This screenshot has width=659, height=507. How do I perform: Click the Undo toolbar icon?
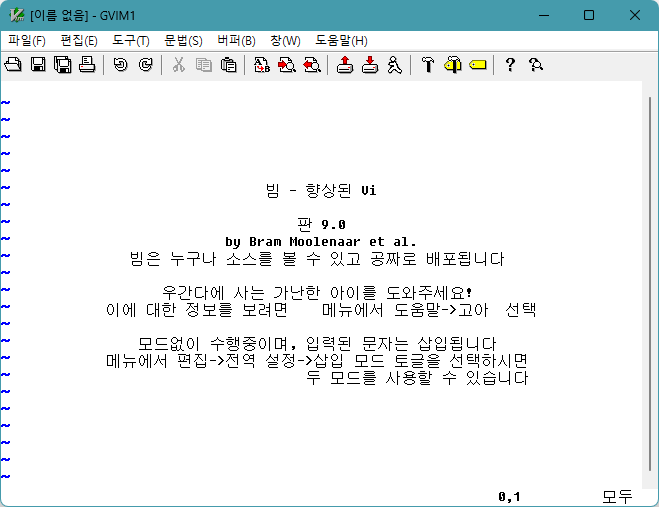coord(121,65)
